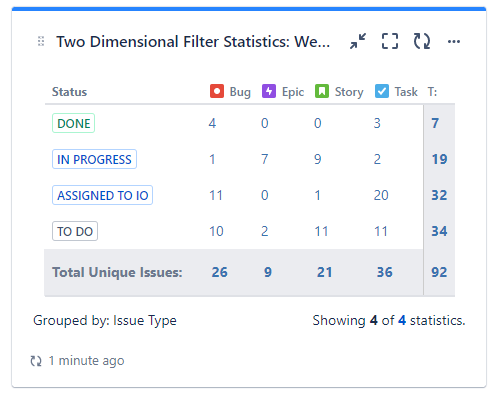This screenshot has height=396, width=494.
Task: Open the 11 Story issues in TO DO
Action: coord(321,231)
